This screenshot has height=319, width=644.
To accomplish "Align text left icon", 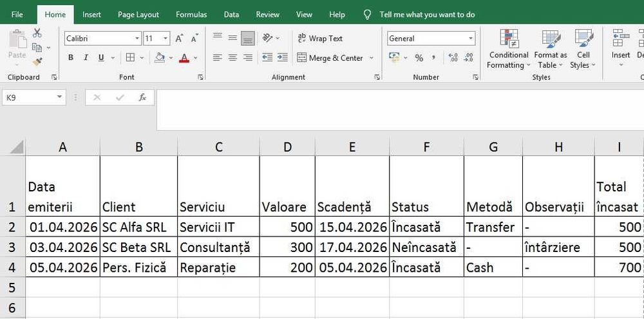I will (218, 57).
